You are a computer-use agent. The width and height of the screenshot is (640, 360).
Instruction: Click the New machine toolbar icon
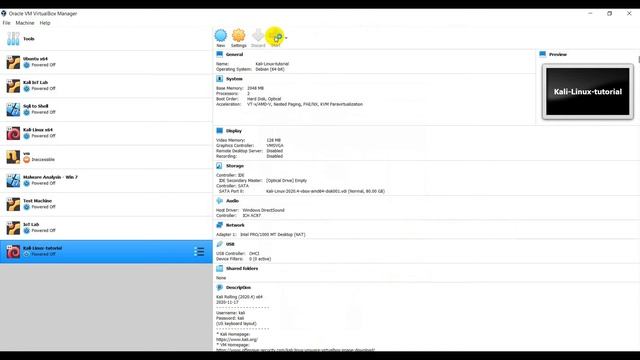coord(221,36)
